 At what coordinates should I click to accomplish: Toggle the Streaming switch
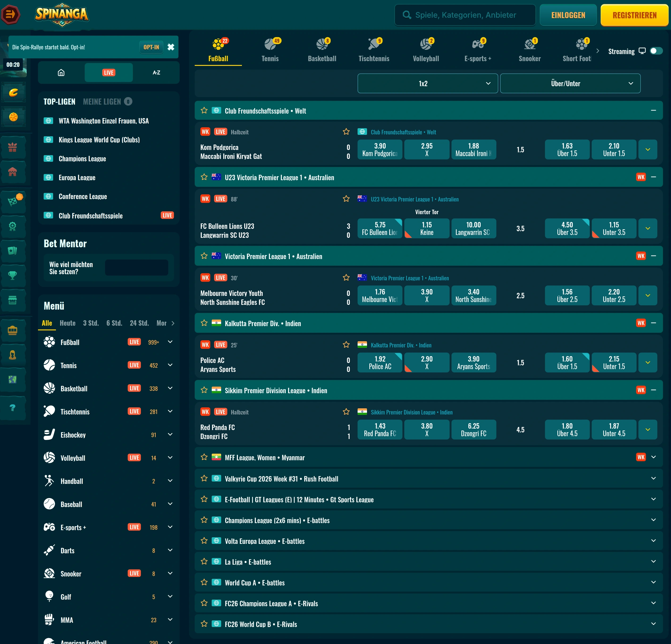pos(656,51)
